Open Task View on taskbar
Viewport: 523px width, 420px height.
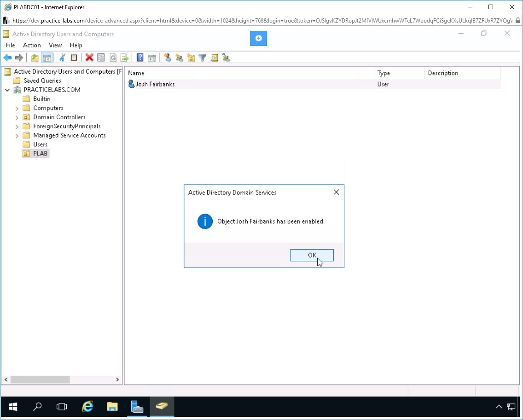point(62,406)
